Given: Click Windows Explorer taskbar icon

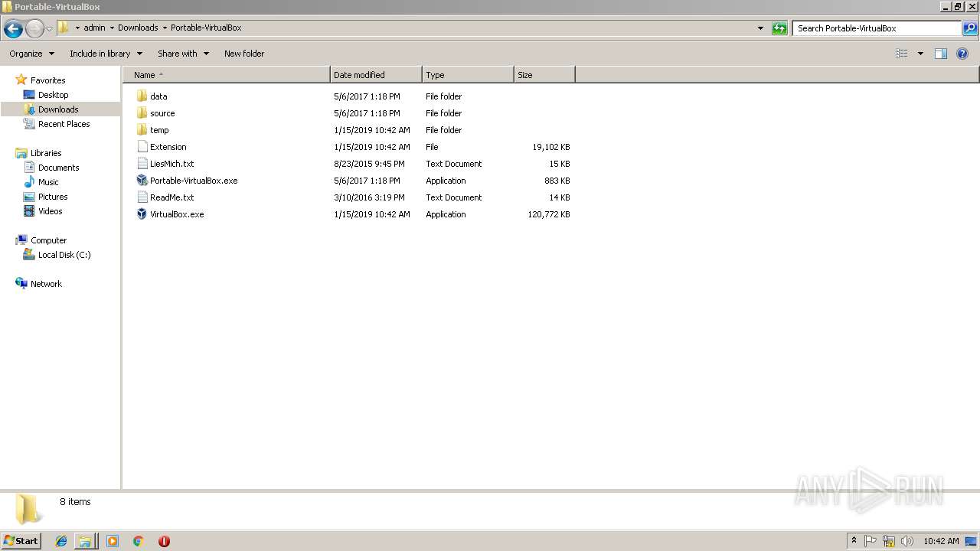Looking at the screenshot, I should pos(85,541).
